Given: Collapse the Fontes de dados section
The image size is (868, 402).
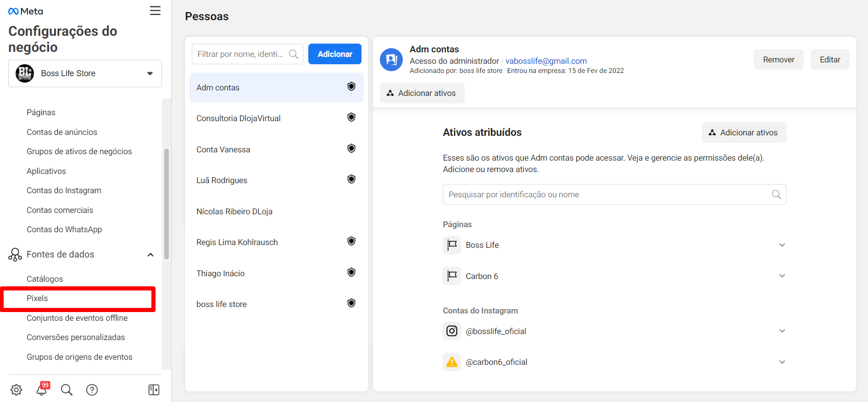Looking at the screenshot, I should (150, 255).
